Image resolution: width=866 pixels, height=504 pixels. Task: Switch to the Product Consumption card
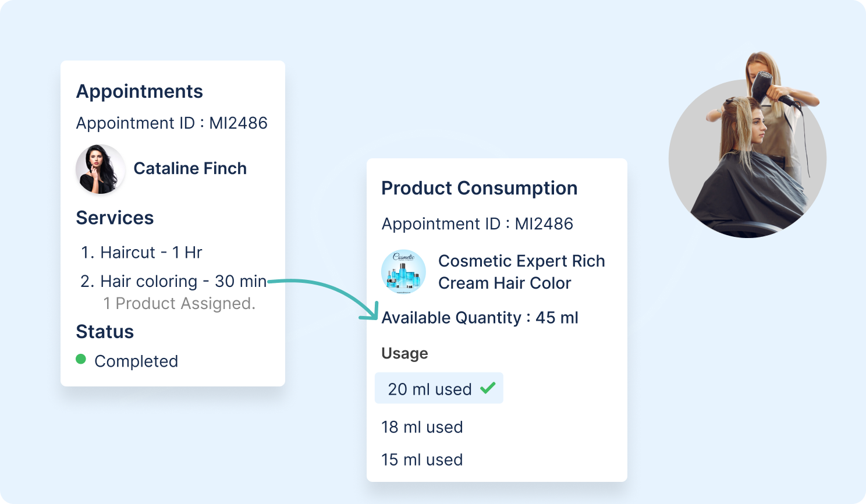(x=479, y=187)
